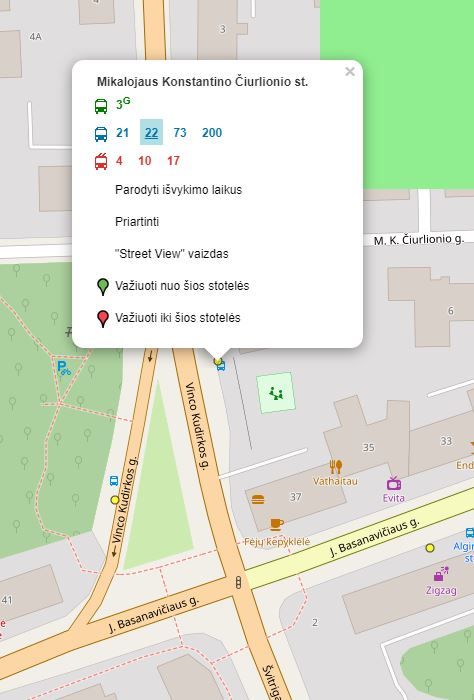The image size is (474, 700).
Task: Select highlighted bus route 22
Action: pyautogui.click(x=151, y=132)
